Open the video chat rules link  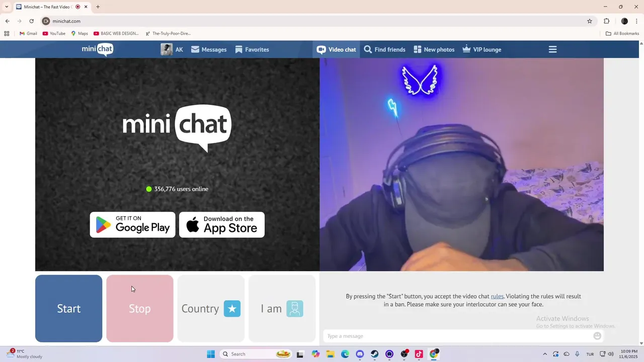497,296
